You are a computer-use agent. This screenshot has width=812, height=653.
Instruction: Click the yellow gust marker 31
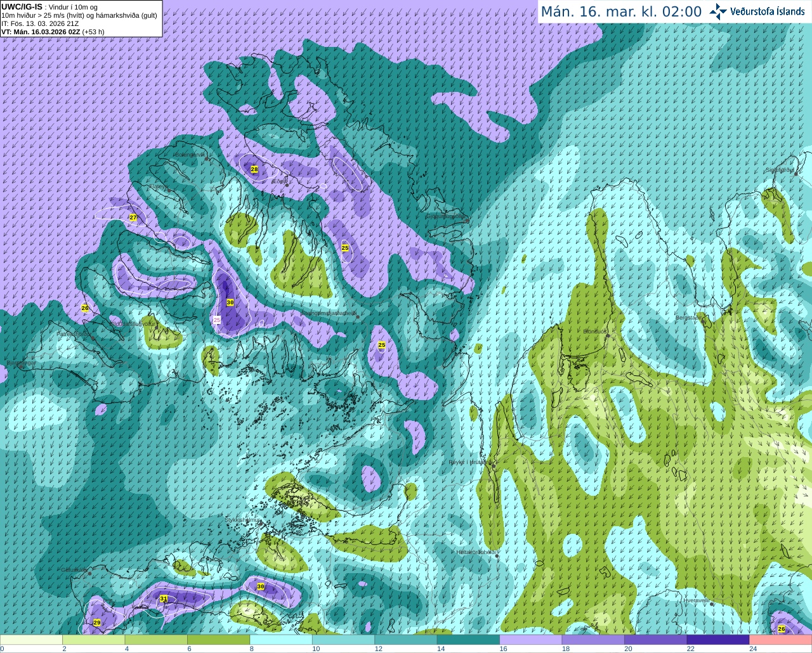164,598
